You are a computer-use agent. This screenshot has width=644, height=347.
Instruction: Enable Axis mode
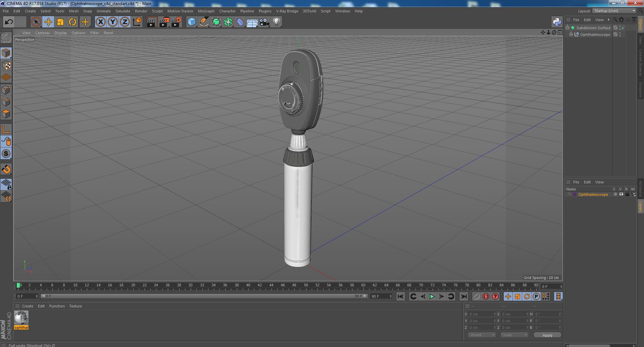tap(6, 129)
